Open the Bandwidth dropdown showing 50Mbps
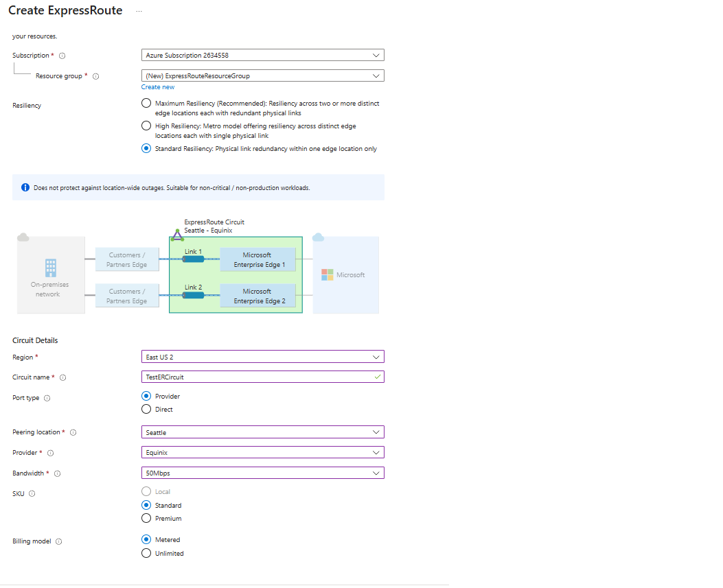Screen dimensions: 723x588 (x=262, y=473)
